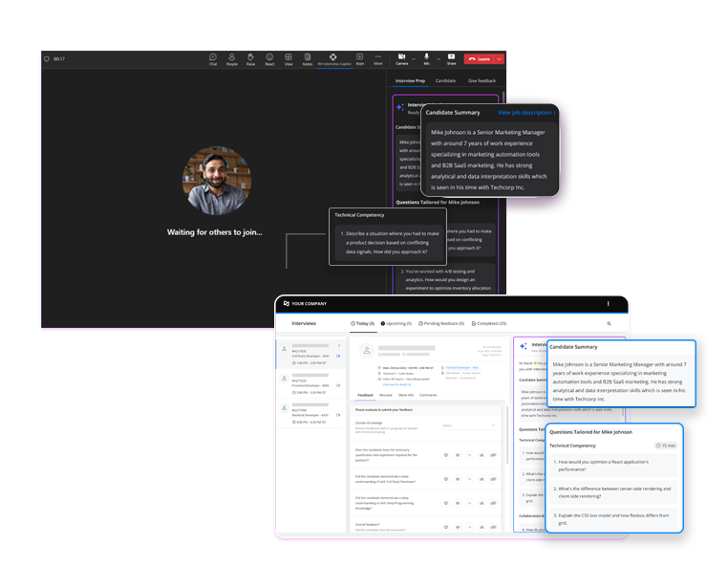
Task: Leave the meeting
Action: tap(480, 59)
